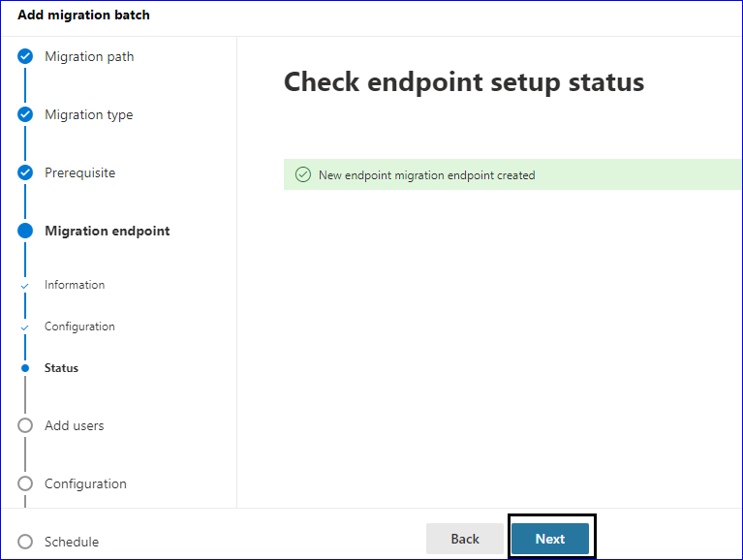Click the Back button

click(465, 539)
